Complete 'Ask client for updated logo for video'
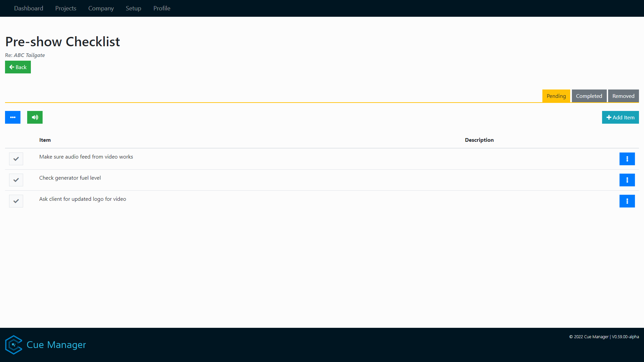The width and height of the screenshot is (644, 362). tap(15, 201)
